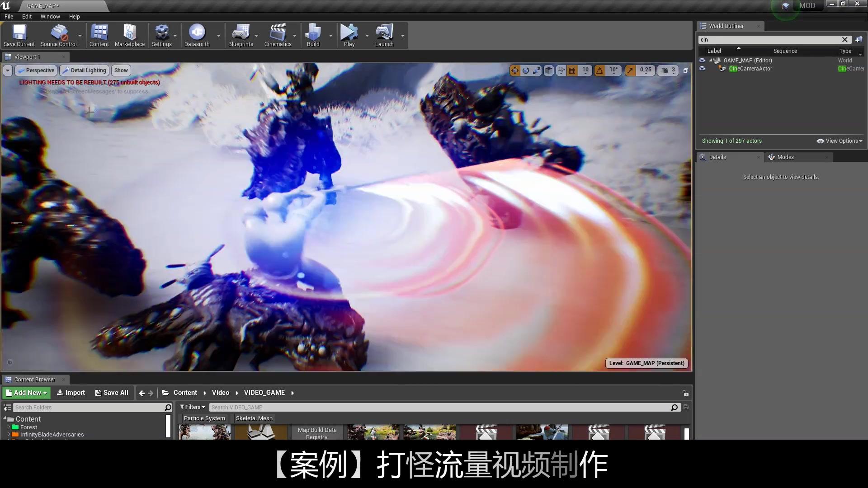Clear the World Outliner search with X

pos(844,40)
